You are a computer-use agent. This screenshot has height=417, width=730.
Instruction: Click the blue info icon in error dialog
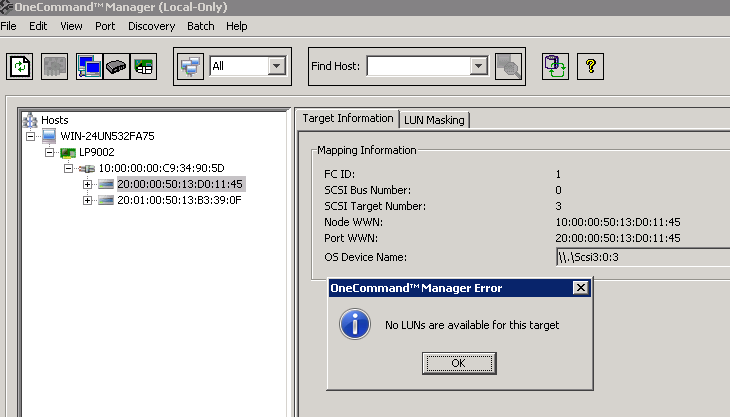point(355,324)
